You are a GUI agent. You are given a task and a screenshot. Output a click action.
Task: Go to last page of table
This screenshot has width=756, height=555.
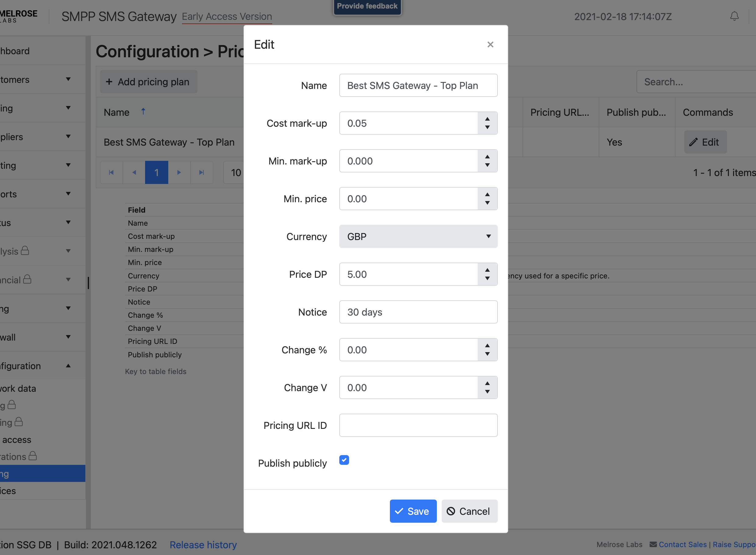(x=201, y=172)
